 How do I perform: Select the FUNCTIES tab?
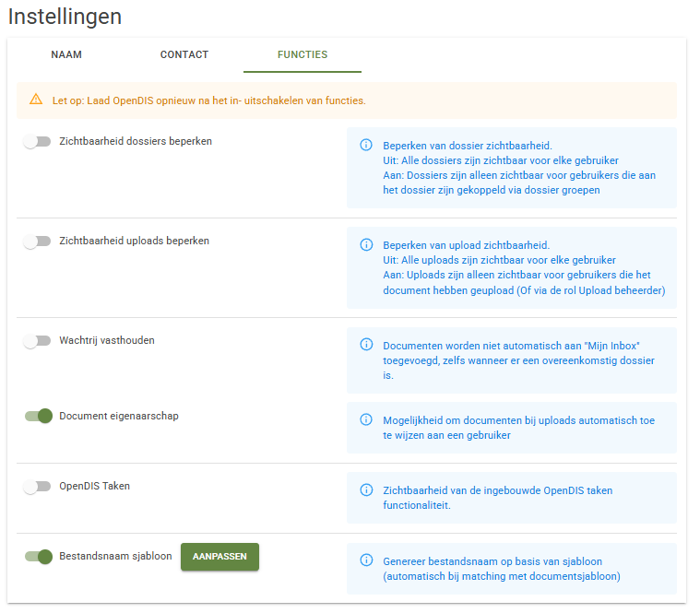coord(303,54)
